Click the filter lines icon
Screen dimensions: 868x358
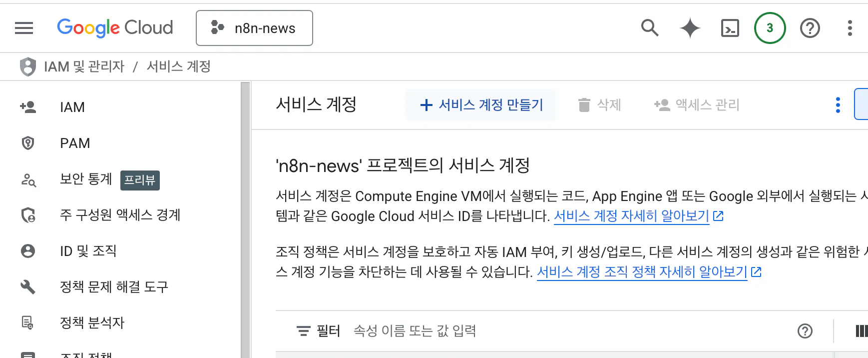303,331
